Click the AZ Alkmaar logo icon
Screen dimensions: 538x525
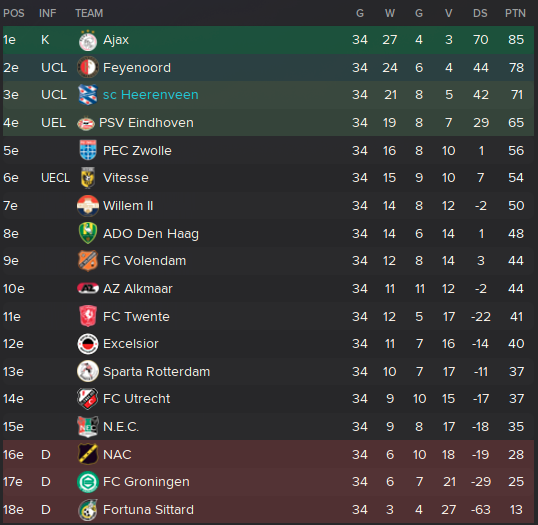[88, 289]
